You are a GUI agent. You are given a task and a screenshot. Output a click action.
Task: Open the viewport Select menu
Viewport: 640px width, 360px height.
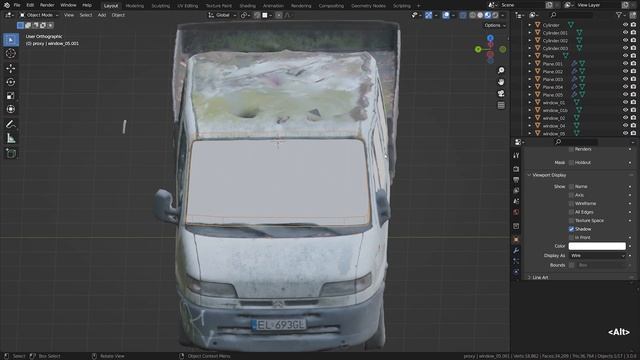[x=86, y=15]
